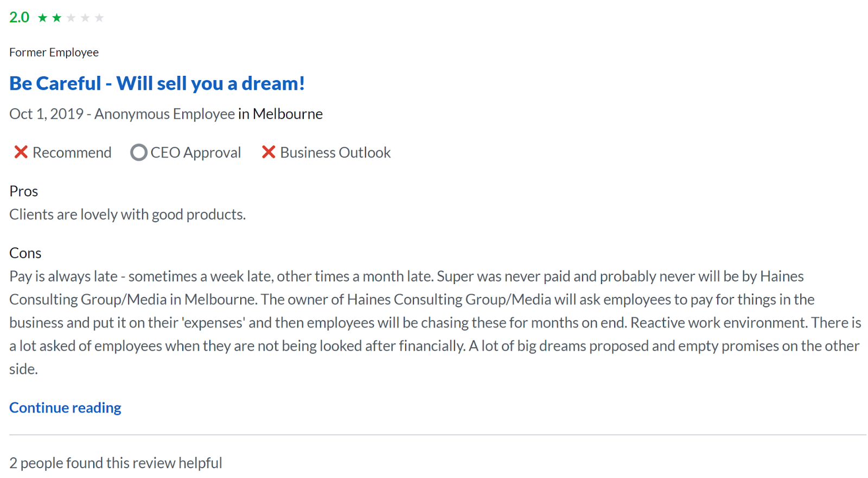
Task: Click the Pros heading
Action: [x=23, y=191]
